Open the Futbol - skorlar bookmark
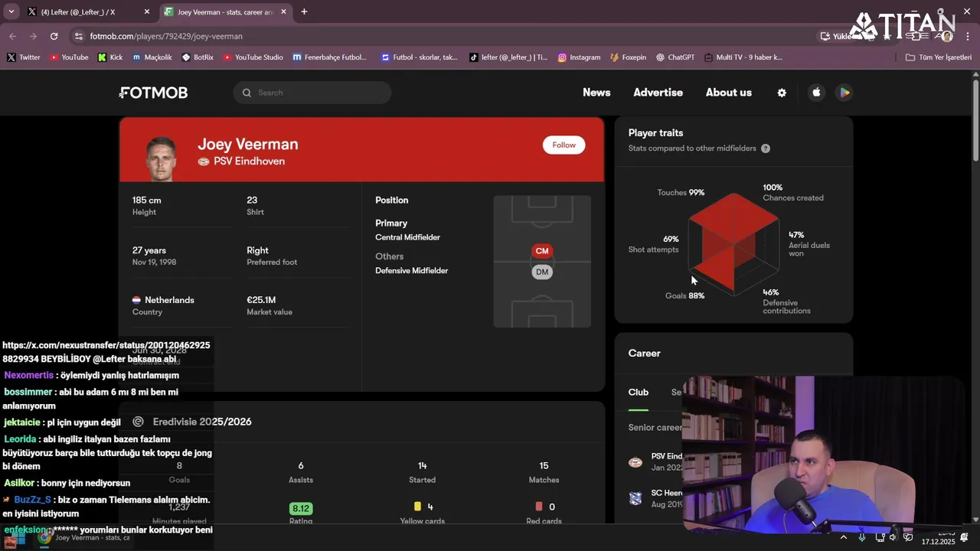 coord(419,57)
